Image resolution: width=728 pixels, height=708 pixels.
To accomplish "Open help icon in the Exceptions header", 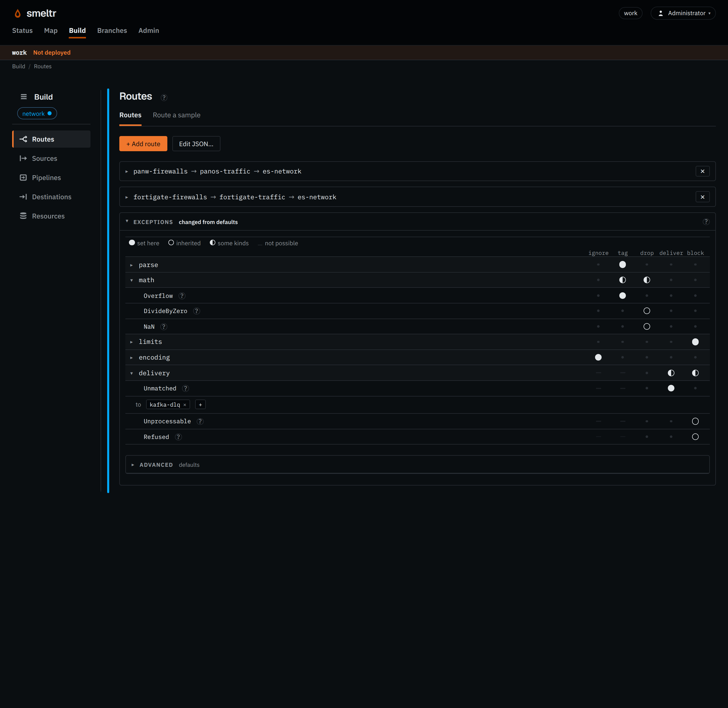I will tap(706, 222).
